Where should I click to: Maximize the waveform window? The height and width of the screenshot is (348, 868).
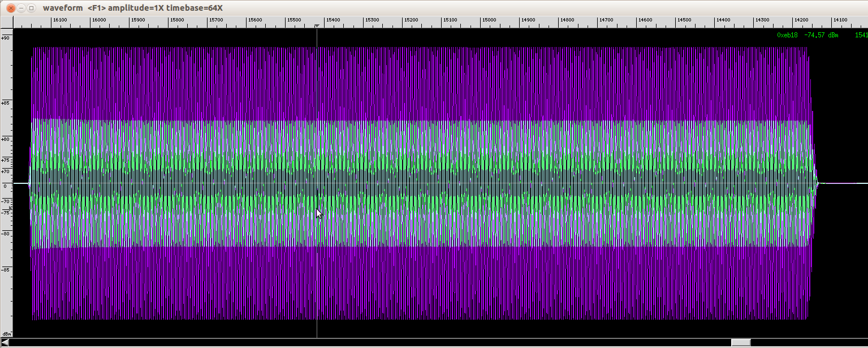32,8
